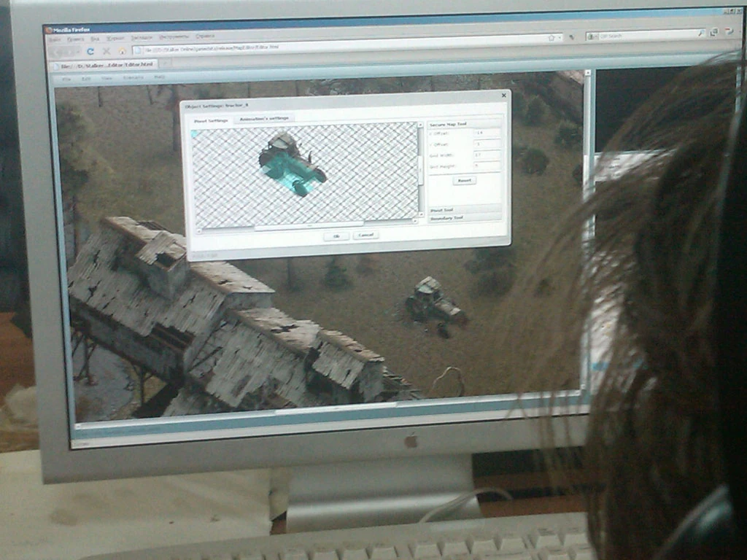Click the bookmark star in the address bar

(x=551, y=38)
